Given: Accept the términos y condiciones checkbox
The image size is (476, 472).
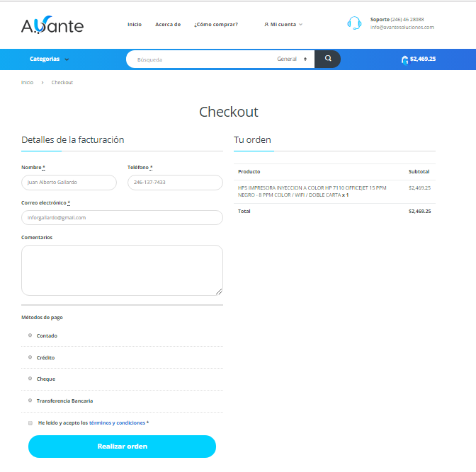Looking at the screenshot, I should tap(30, 422).
